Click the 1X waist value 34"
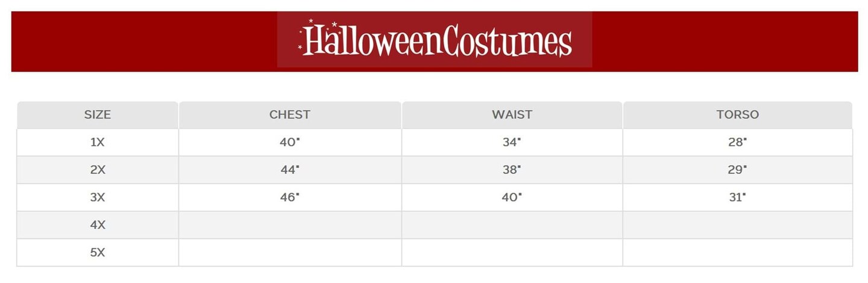This screenshot has height=283, width=868. point(512,143)
